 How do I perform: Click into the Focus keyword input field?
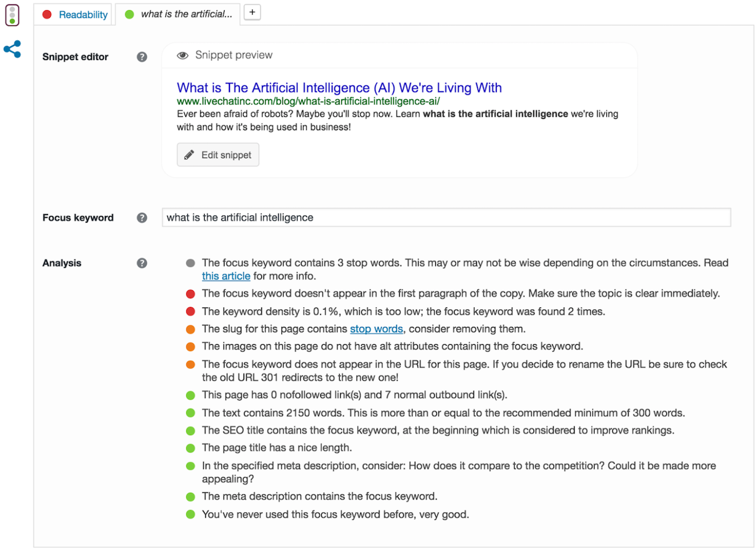coord(446,218)
